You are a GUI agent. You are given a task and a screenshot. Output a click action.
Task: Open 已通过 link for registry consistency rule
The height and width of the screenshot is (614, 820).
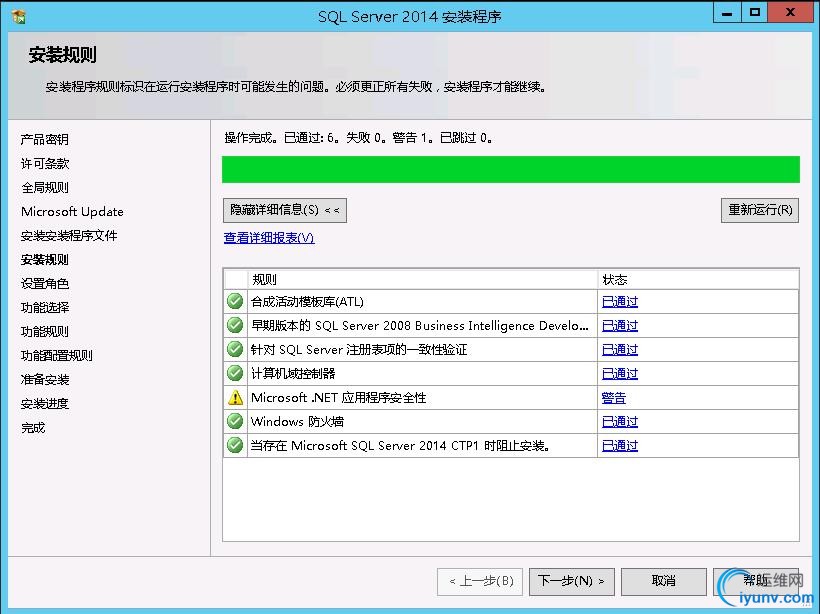pos(620,350)
